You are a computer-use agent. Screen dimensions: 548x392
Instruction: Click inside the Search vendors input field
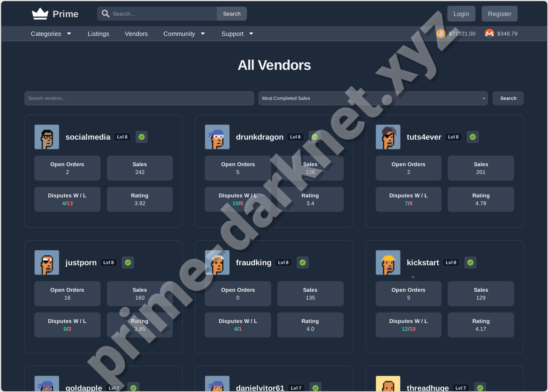(139, 98)
